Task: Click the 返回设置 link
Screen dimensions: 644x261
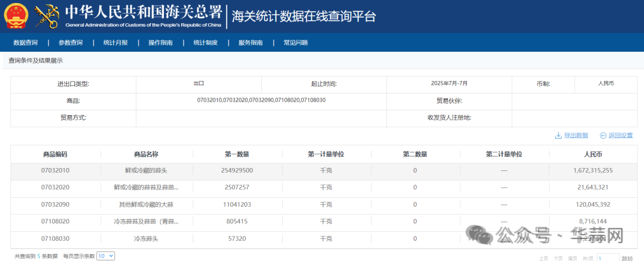Action: [x=621, y=135]
